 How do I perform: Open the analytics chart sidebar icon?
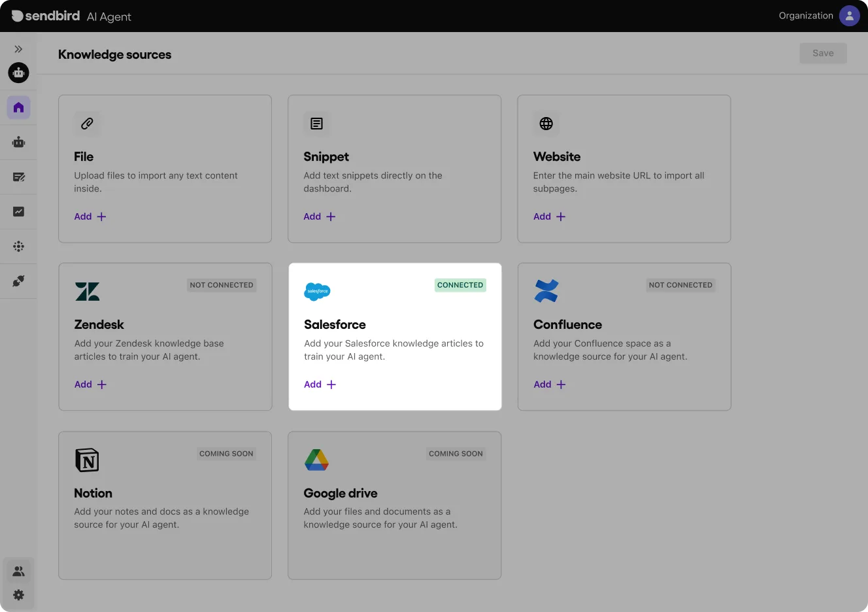point(18,211)
